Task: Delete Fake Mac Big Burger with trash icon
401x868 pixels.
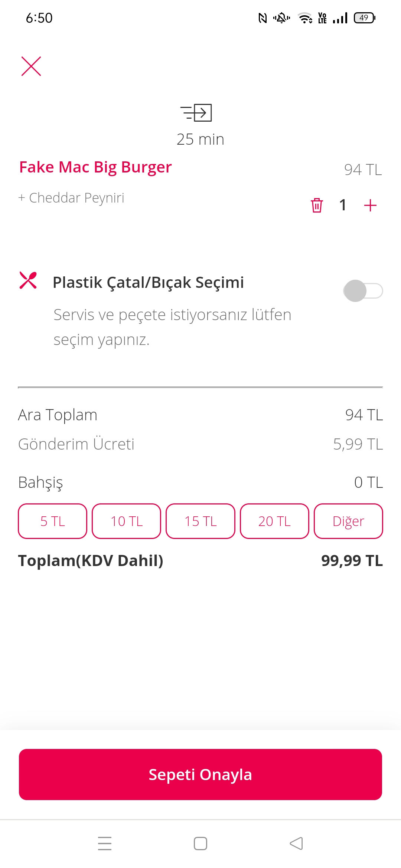Action: pos(317,205)
